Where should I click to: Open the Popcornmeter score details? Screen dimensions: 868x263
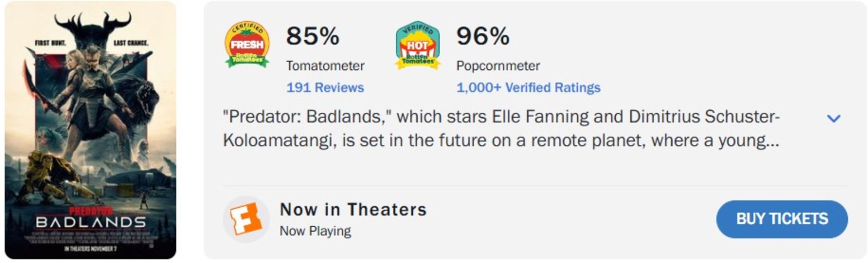(x=482, y=37)
